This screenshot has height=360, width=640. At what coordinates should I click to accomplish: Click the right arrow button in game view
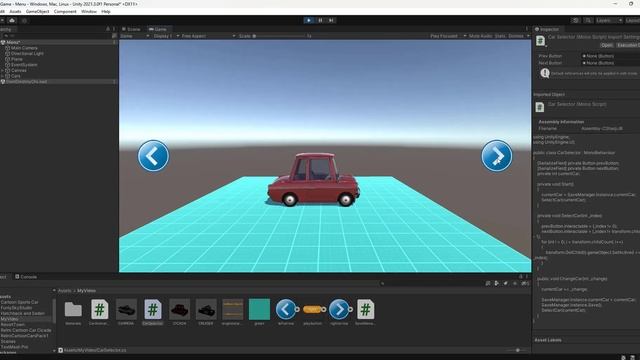click(496, 156)
